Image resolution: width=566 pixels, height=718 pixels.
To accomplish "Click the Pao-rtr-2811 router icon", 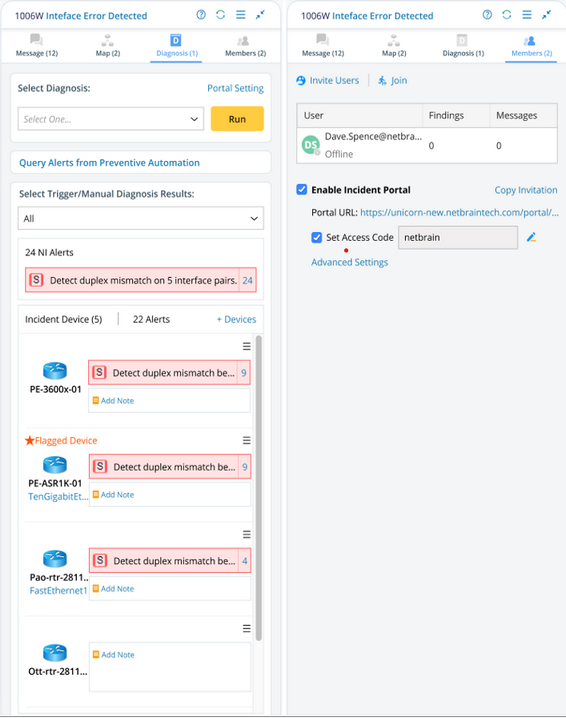I will click(55, 559).
